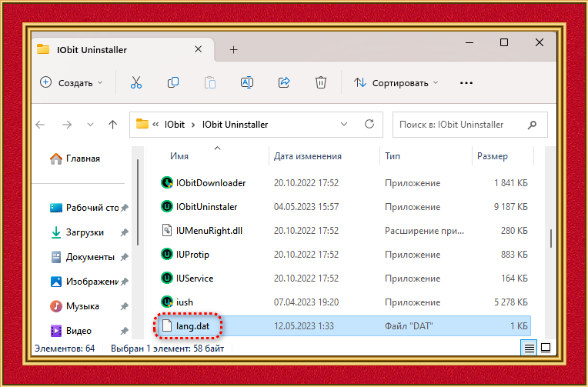Screen dimensions: 588x387
Task: Switch to large thumbnails view icon
Action: point(546,348)
